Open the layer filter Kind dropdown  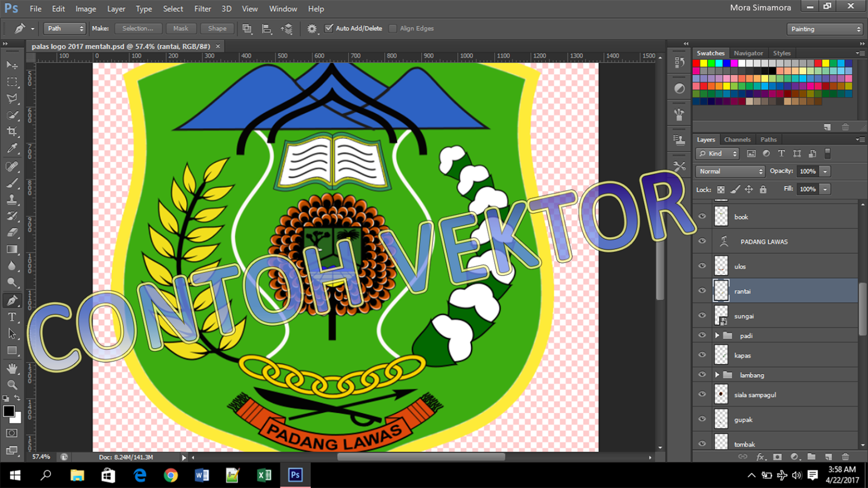coord(718,153)
